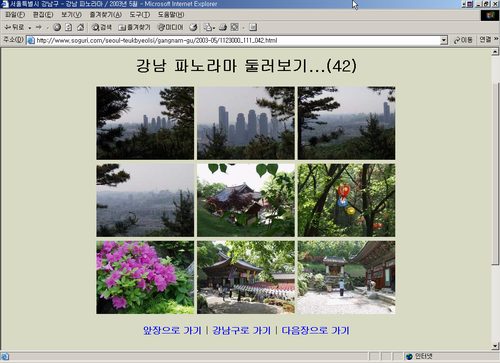Go back with the 뒤로 button
500x363 pixels.
point(14,27)
